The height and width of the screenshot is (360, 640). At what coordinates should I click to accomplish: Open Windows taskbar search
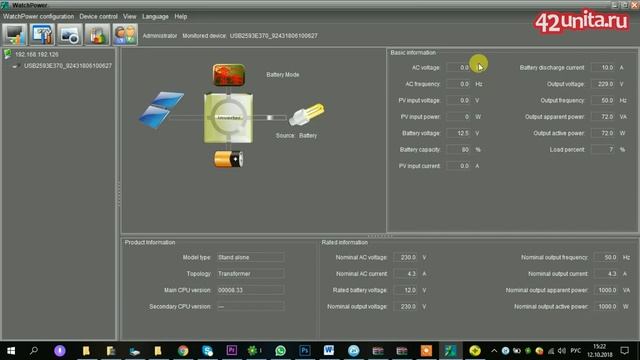(34, 351)
